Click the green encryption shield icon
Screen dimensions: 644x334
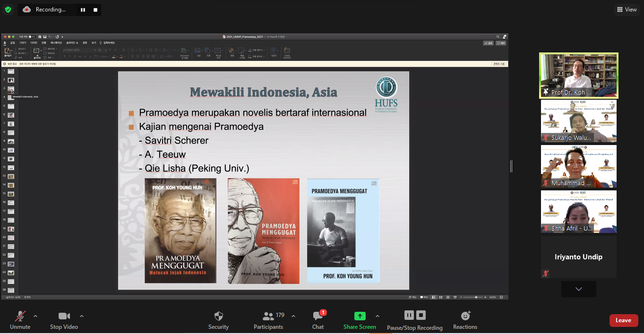[x=8, y=9]
